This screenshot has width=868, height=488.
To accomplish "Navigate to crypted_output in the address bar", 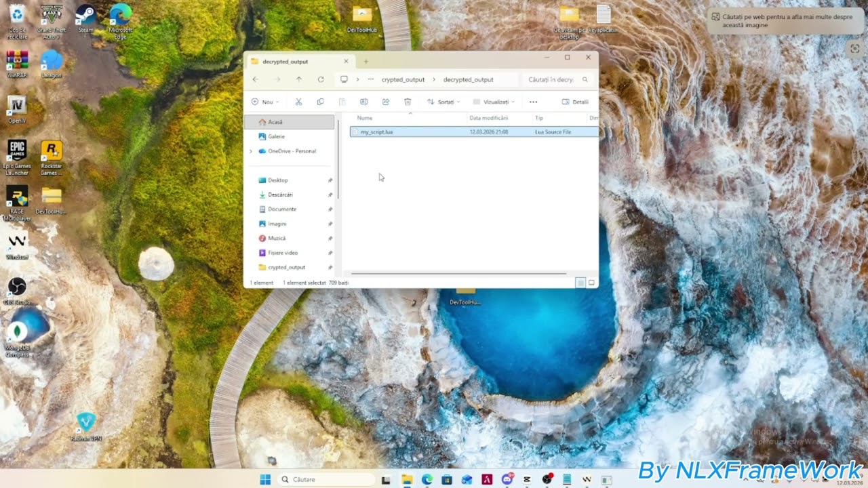I will click(403, 79).
